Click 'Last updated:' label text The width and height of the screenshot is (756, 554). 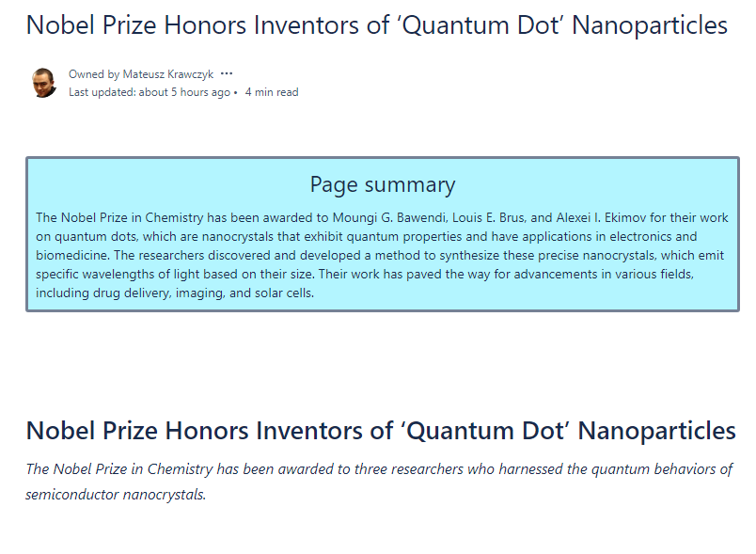tap(102, 92)
